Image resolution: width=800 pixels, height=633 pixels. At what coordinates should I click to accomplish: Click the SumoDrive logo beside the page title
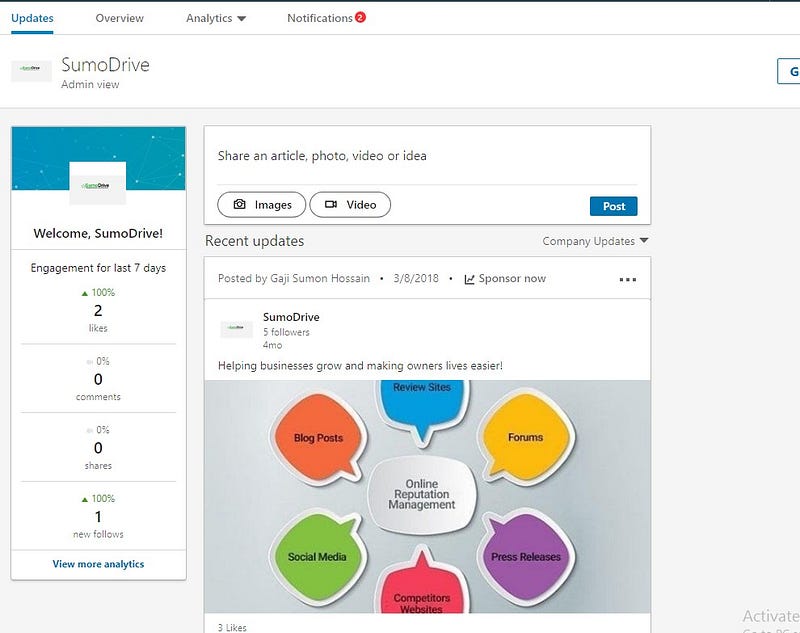(31, 70)
